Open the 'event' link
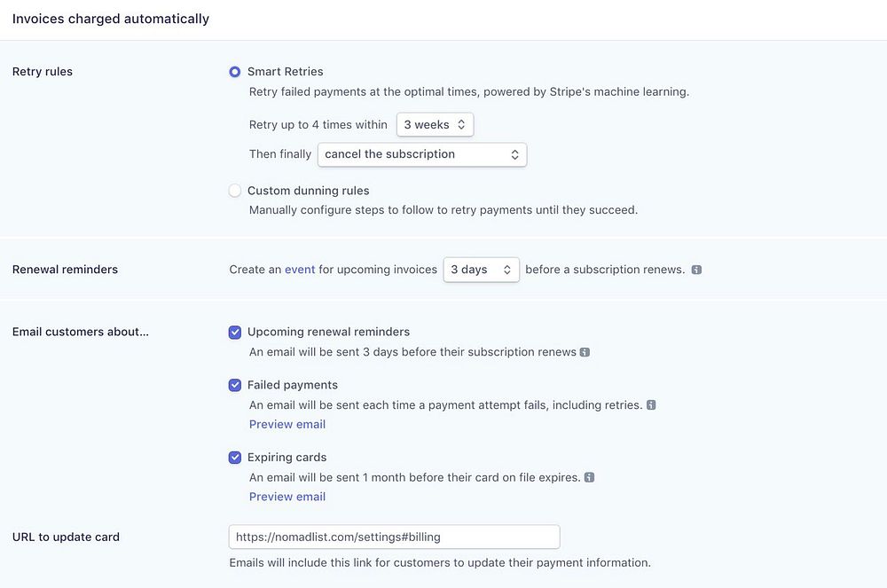 pos(300,270)
